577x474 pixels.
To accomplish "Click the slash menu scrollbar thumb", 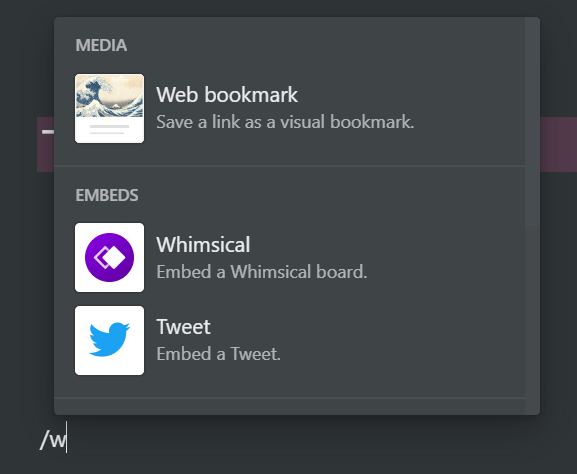I will pyautogui.click(x=532, y=121).
